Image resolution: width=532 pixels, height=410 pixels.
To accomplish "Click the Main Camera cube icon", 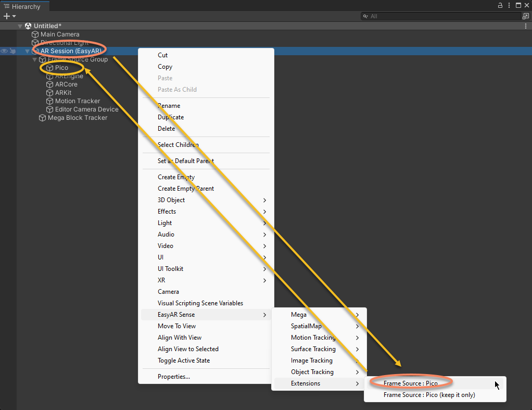I will 35,34.
